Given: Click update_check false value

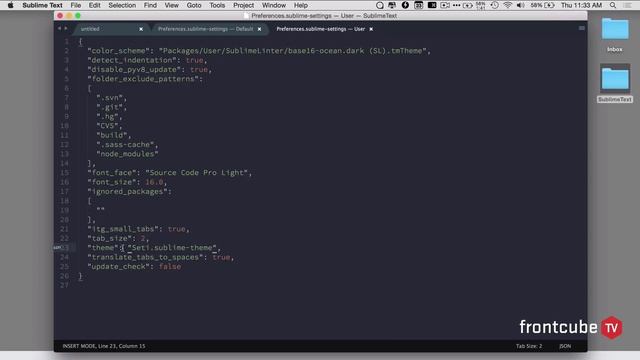Looking at the screenshot, I should (x=170, y=267).
